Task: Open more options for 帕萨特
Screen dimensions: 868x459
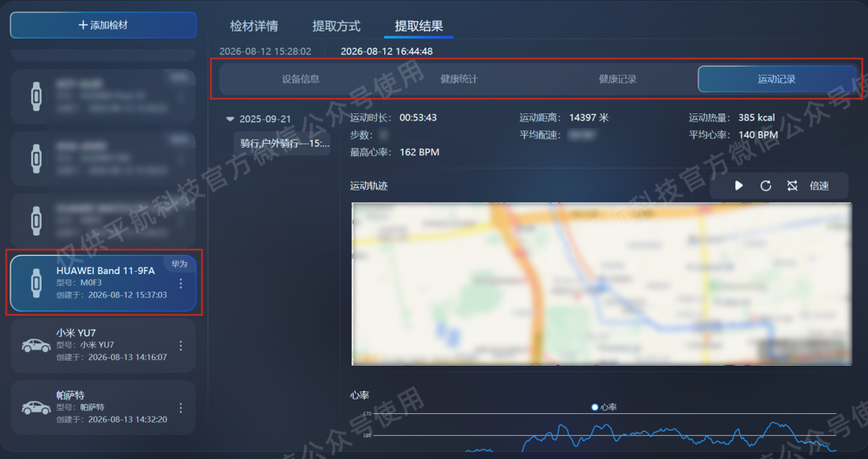Action: [181, 408]
